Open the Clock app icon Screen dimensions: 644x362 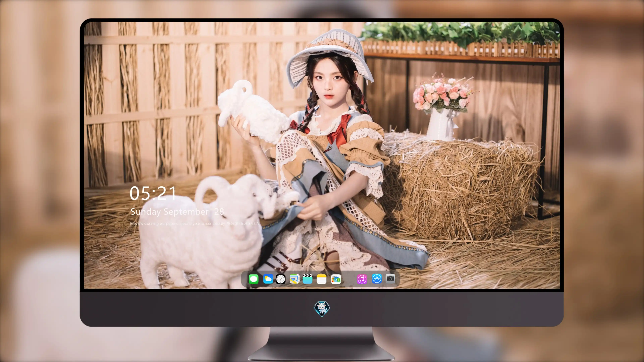click(281, 279)
